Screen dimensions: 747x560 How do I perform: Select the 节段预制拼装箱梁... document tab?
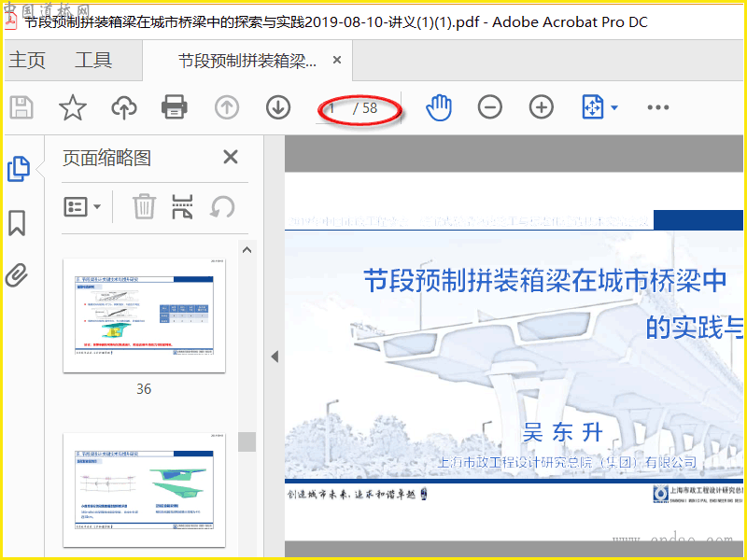click(x=247, y=61)
